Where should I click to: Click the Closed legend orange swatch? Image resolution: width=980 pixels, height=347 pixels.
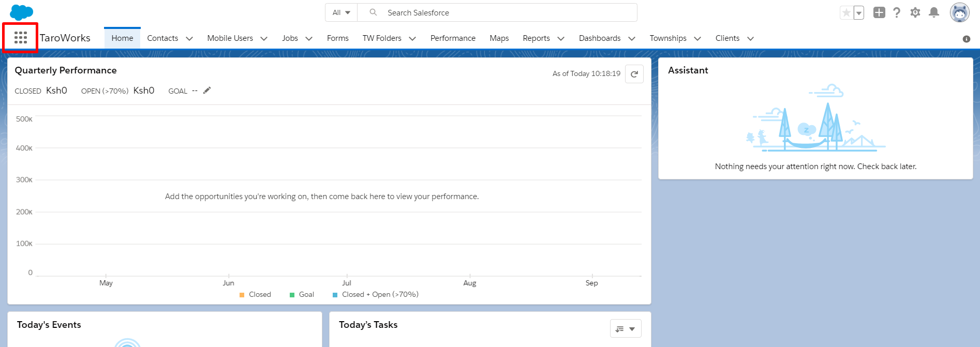pyautogui.click(x=242, y=295)
